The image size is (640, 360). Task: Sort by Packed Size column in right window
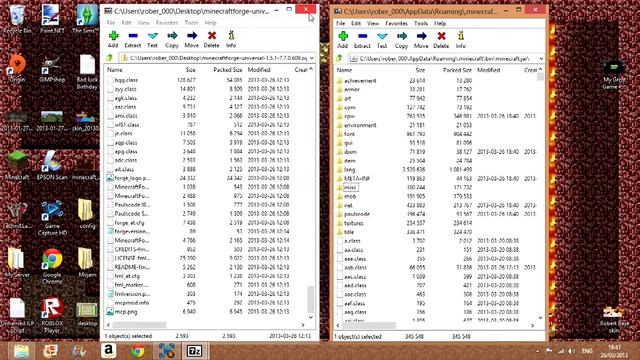pos(457,70)
